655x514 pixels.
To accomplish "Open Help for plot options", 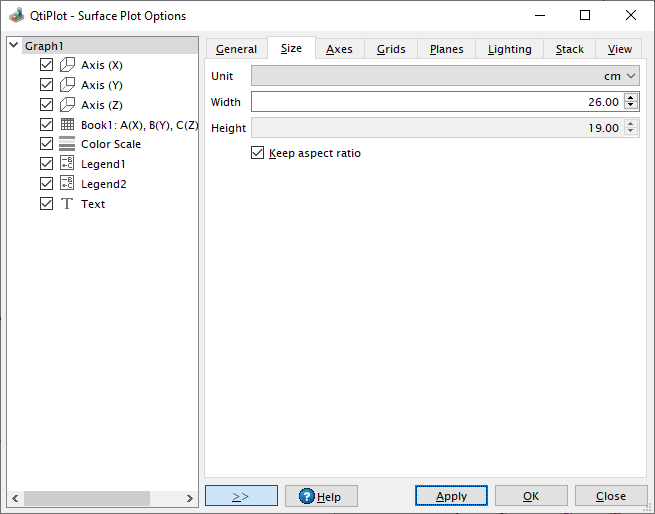I will (x=320, y=496).
